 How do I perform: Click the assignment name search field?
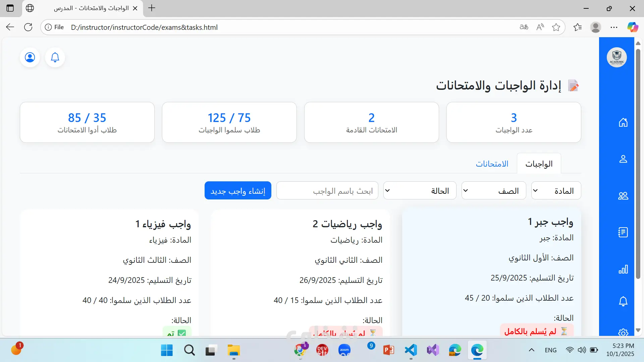coord(327,191)
